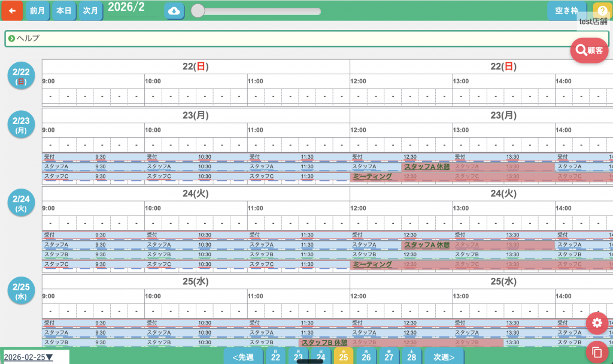Go to previous month with 前月

[37, 11]
